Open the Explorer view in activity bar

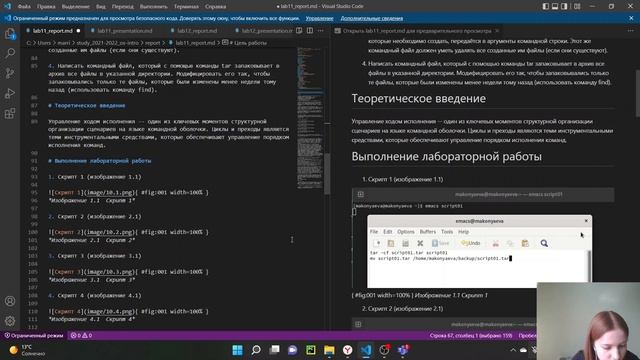click(10, 34)
